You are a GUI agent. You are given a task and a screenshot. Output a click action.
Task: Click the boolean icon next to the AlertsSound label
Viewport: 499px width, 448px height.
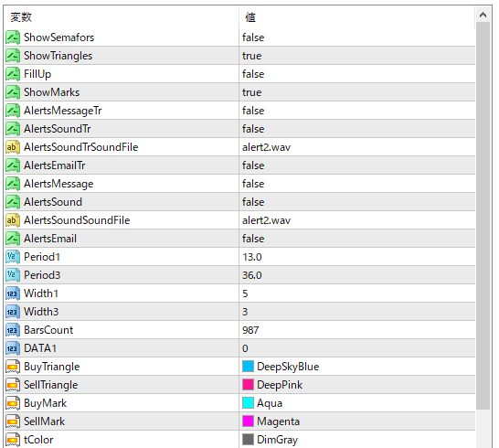13,202
